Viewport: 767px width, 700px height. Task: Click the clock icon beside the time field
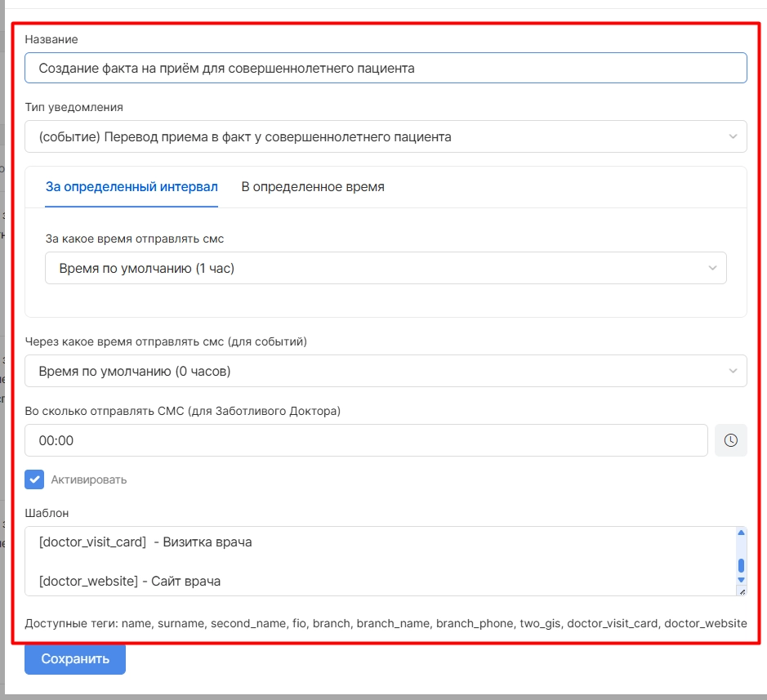(730, 440)
